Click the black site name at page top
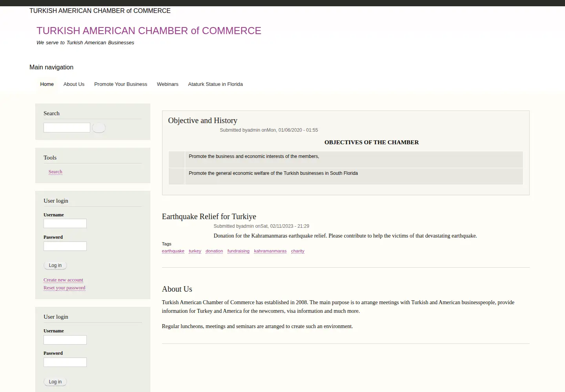Image resolution: width=565 pixels, height=392 pixels. click(x=100, y=11)
